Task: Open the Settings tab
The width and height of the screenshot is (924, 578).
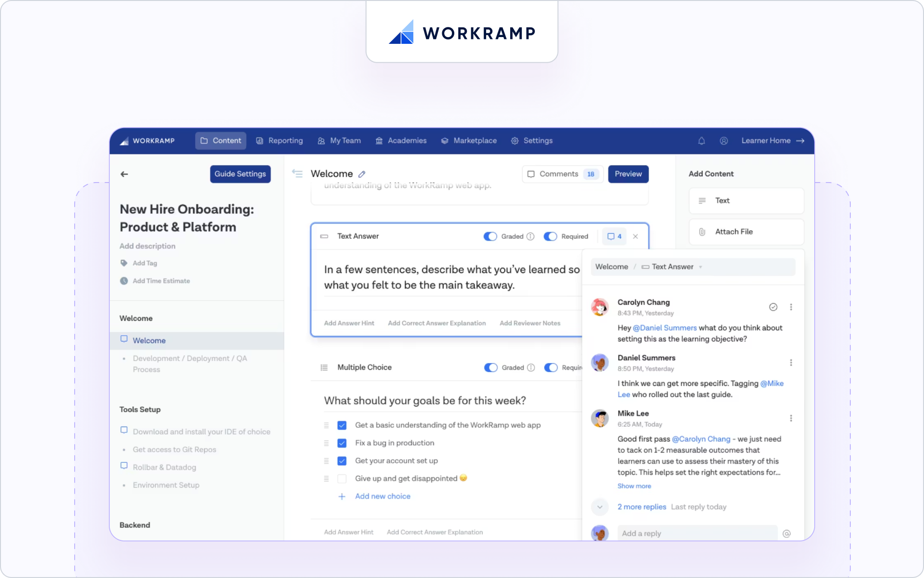Action: coord(532,141)
